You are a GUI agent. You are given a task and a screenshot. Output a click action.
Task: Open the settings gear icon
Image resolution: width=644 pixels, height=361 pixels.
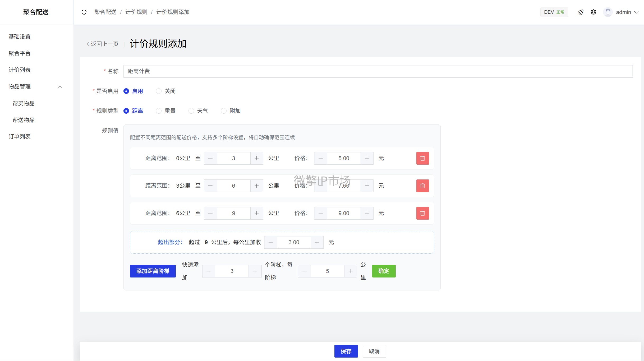pos(594,12)
